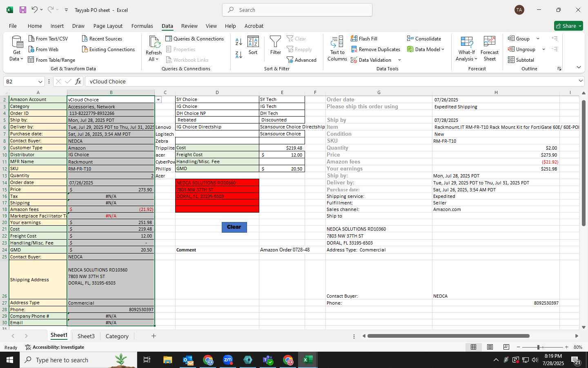Open the Acrobat tab

pos(254,26)
